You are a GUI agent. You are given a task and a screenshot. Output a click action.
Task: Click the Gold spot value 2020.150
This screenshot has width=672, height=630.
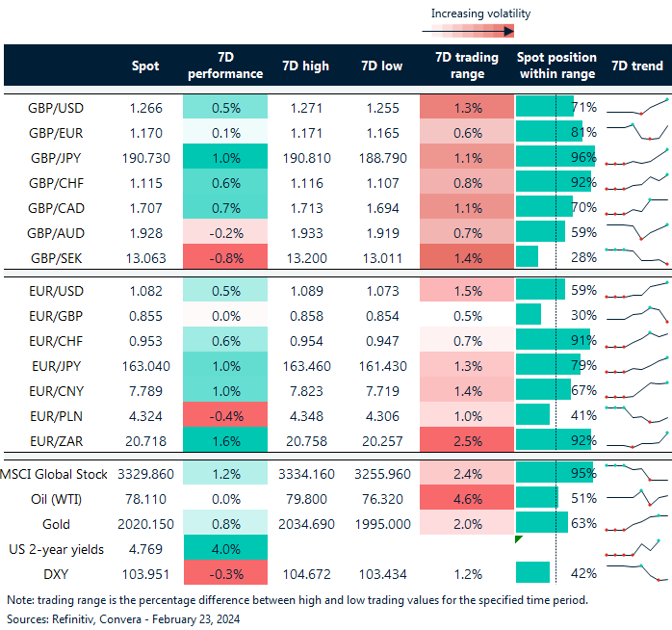[145, 524]
